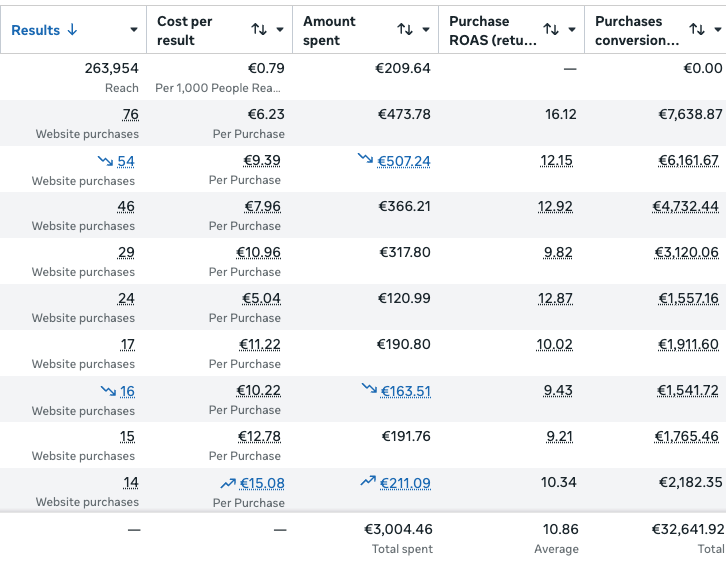Click the sort arrows in Purchases conversion column

(697, 30)
